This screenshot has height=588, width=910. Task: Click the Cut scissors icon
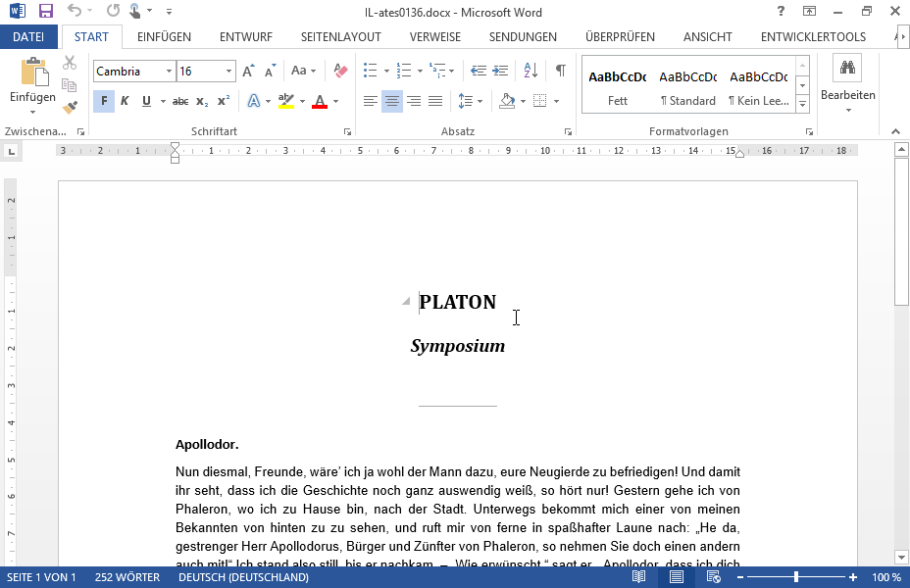click(70, 63)
